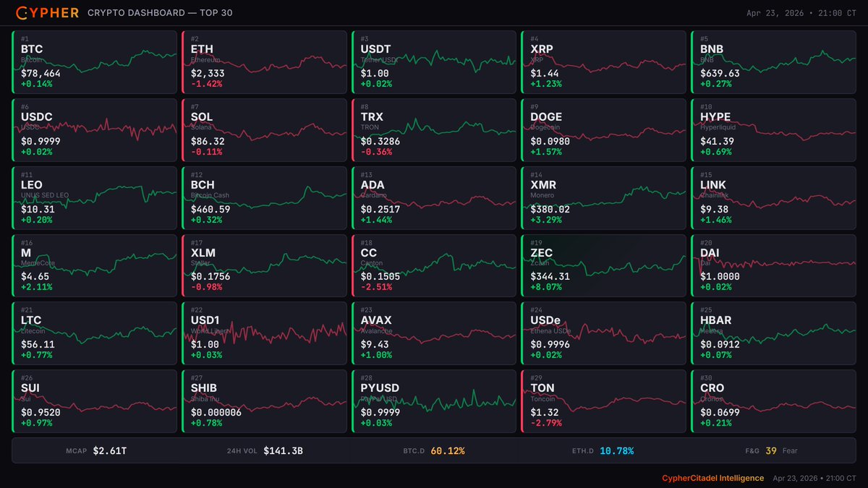This screenshot has height=488, width=868.
Task: Click the M ticker label
Action: (26, 253)
